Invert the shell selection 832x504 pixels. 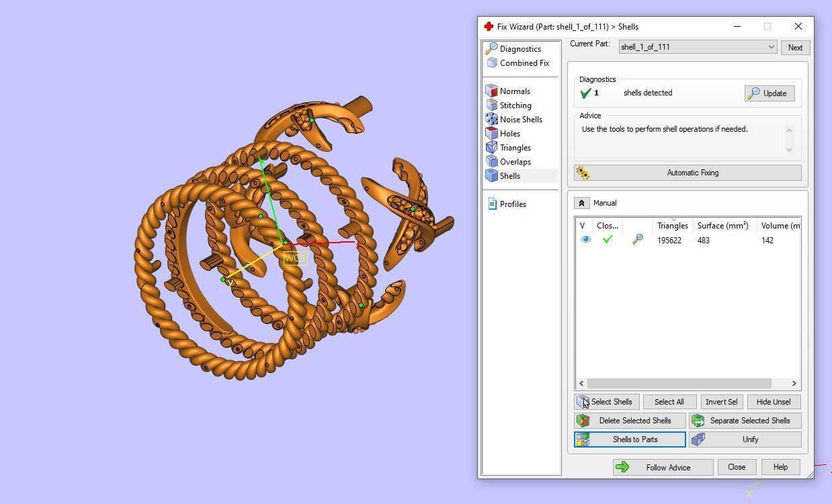coord(721,401)
